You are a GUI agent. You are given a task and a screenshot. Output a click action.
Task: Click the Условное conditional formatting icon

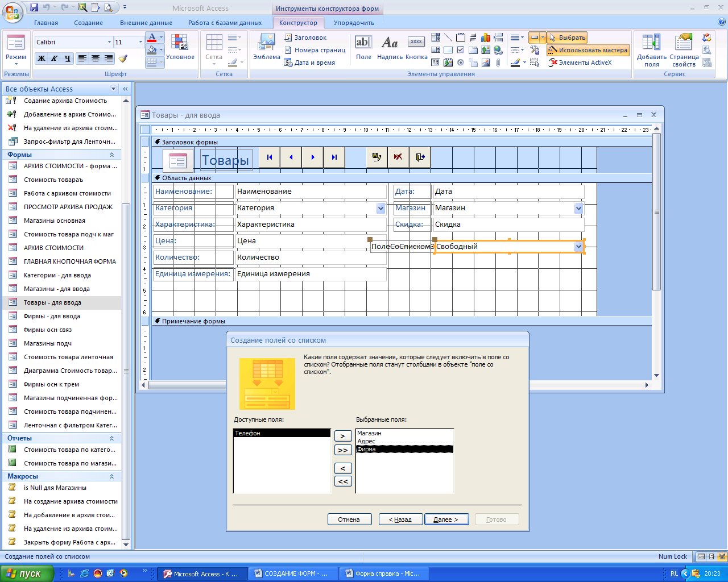pos(180,47)
